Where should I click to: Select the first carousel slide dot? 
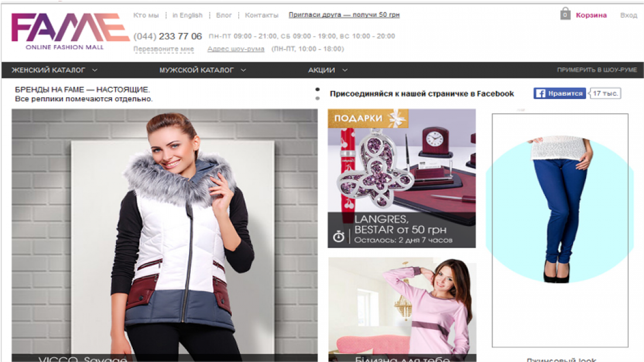pos(317,90)
